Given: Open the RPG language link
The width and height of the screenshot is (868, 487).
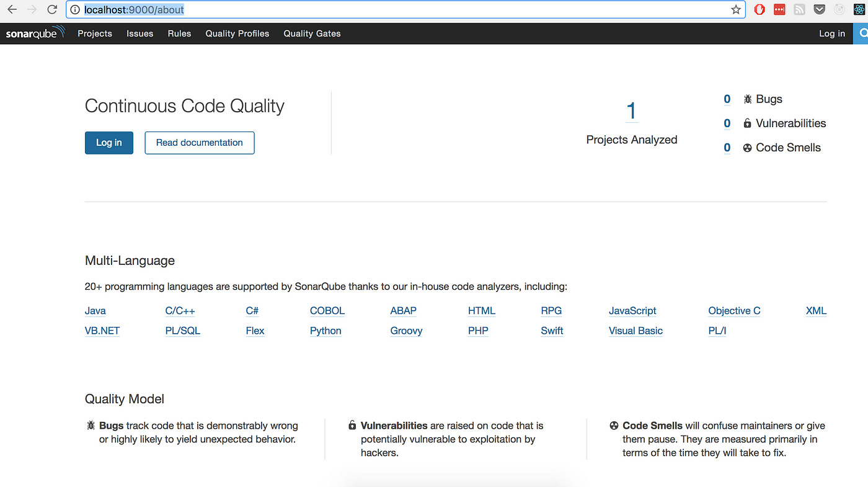Looking at the screenshot, I should 551,311.
